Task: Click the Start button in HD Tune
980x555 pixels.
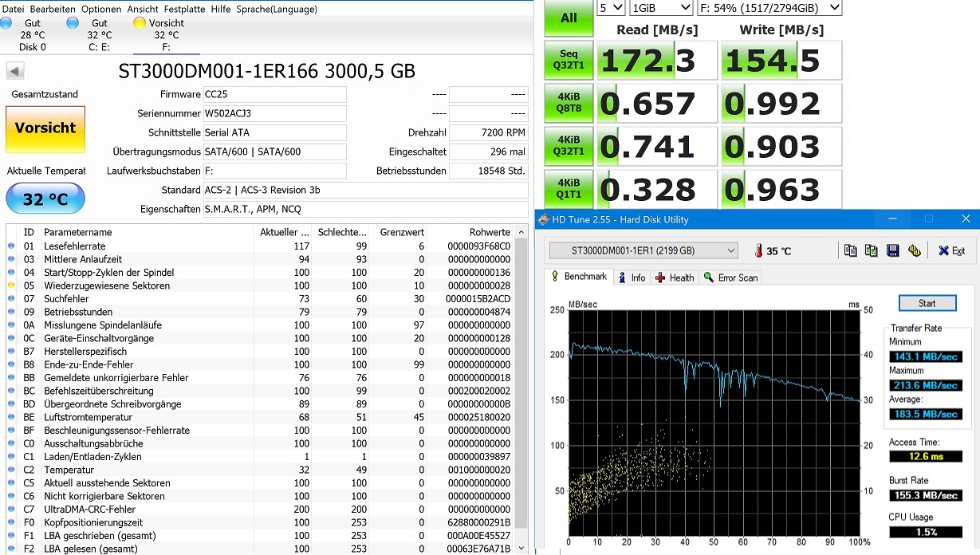Action: tap(927, 303)
